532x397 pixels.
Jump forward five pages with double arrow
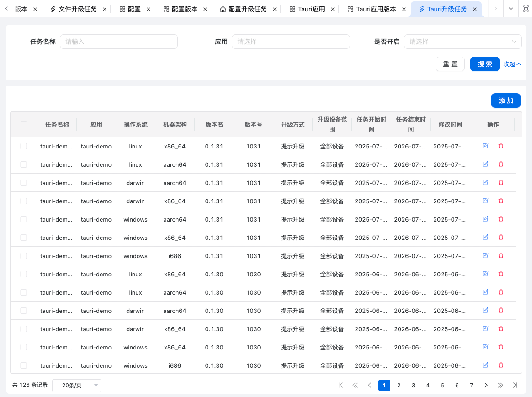pyautogui.click(x=500, y=385)
